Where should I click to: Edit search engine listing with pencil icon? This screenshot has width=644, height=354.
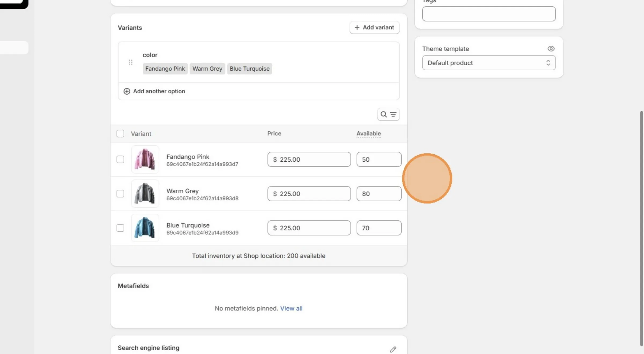click(x=393, y=349)
